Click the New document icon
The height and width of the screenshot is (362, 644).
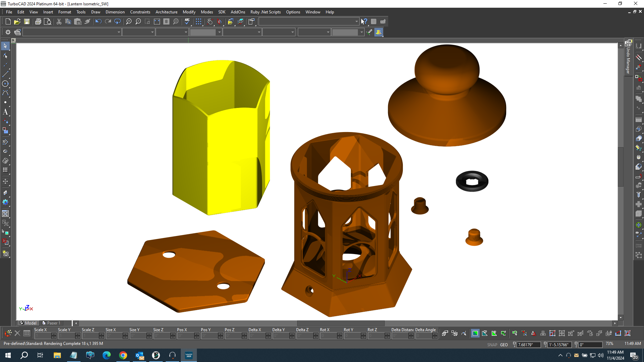point(8,21)
